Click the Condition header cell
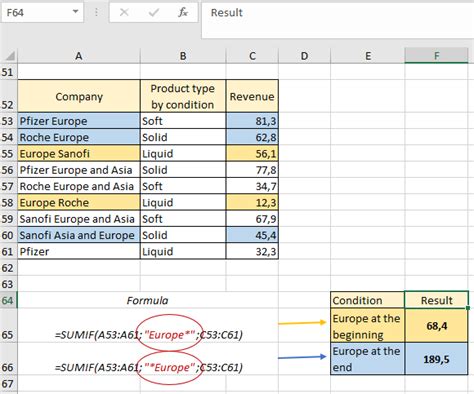 (368, 300)
